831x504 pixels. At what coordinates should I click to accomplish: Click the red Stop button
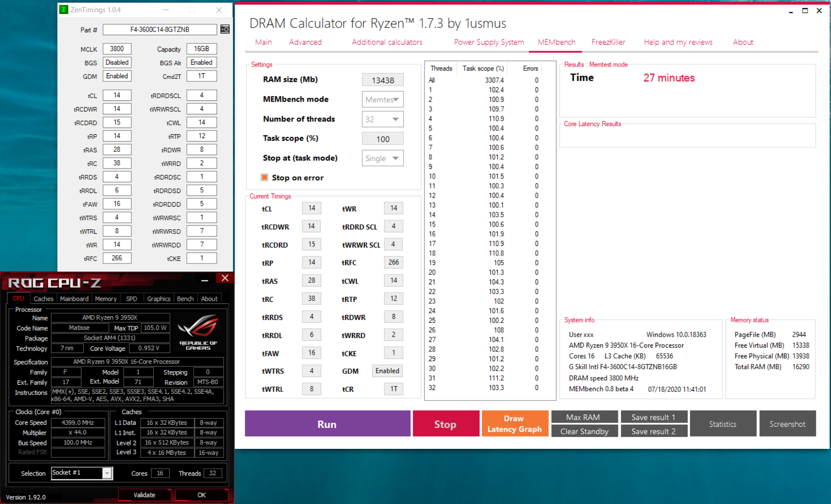446,424
